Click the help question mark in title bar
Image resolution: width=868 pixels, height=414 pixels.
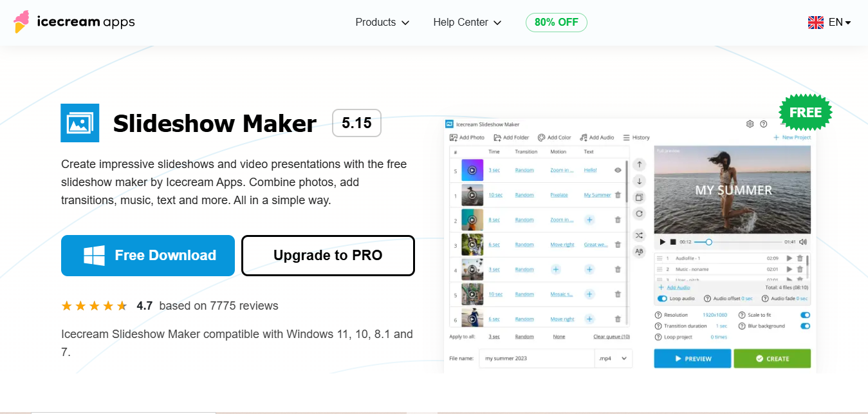click(764, 124)
